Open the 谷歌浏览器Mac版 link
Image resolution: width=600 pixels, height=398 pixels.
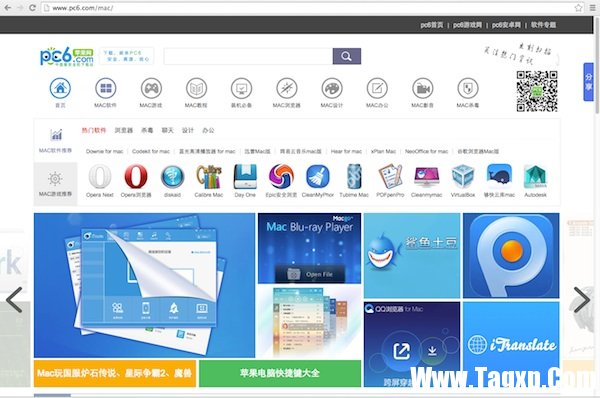click(478, 152)
